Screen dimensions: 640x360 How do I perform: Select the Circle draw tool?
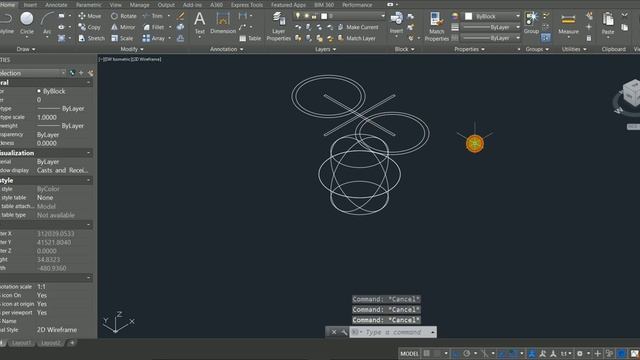[x=27, y=23]
